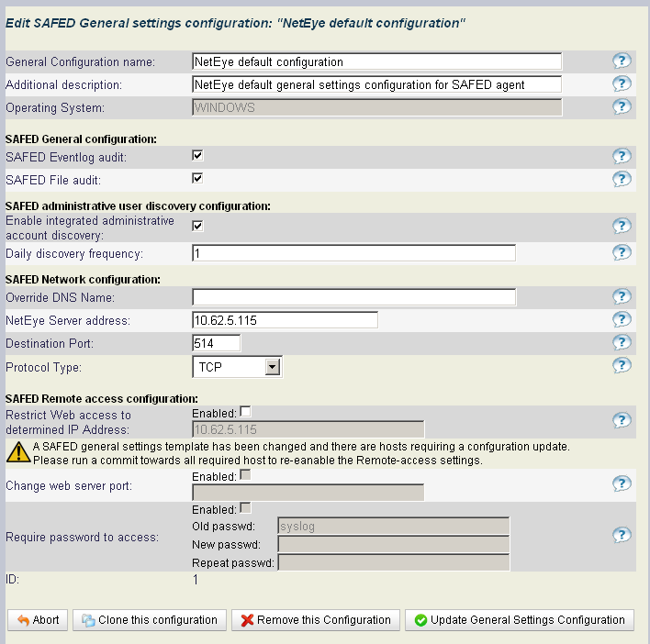Image resolution: width=650 pixels, height=644 pixels.
Task: Open help for Operating System field
Action: point(622,106)
